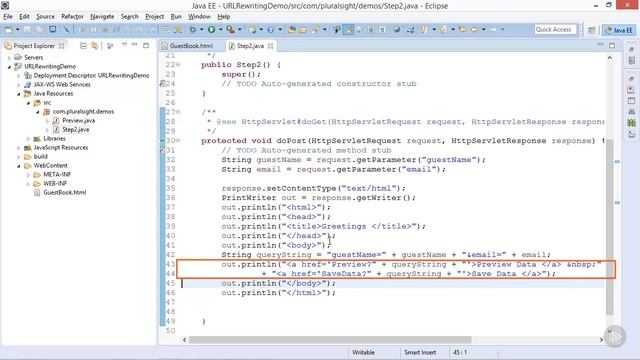Collapse the WebContent folder node

[x=18, y=166]
